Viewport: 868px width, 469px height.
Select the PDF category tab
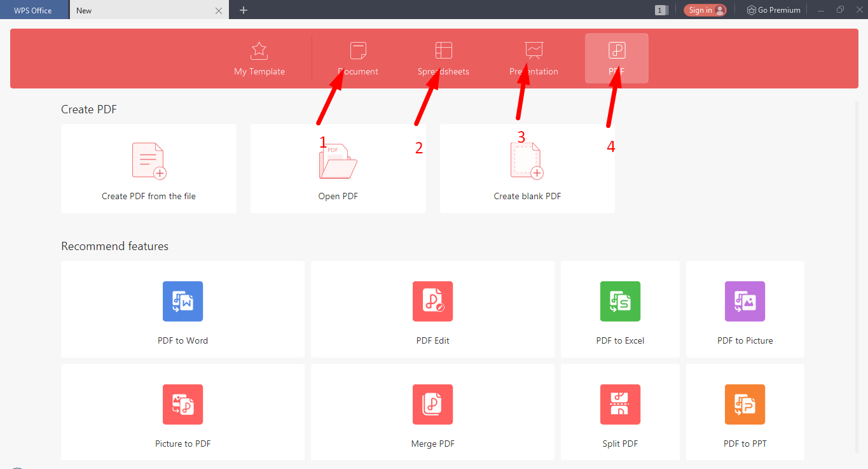[616, 59]
